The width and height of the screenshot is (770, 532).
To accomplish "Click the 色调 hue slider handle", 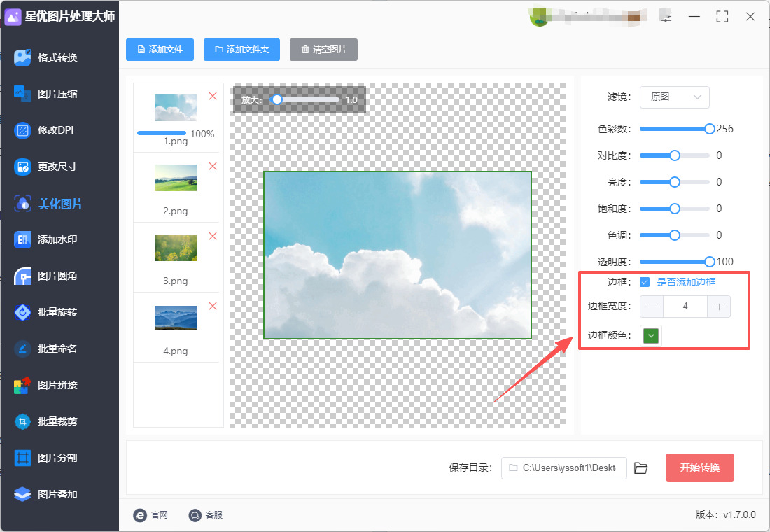I will [x=675, y=234].
